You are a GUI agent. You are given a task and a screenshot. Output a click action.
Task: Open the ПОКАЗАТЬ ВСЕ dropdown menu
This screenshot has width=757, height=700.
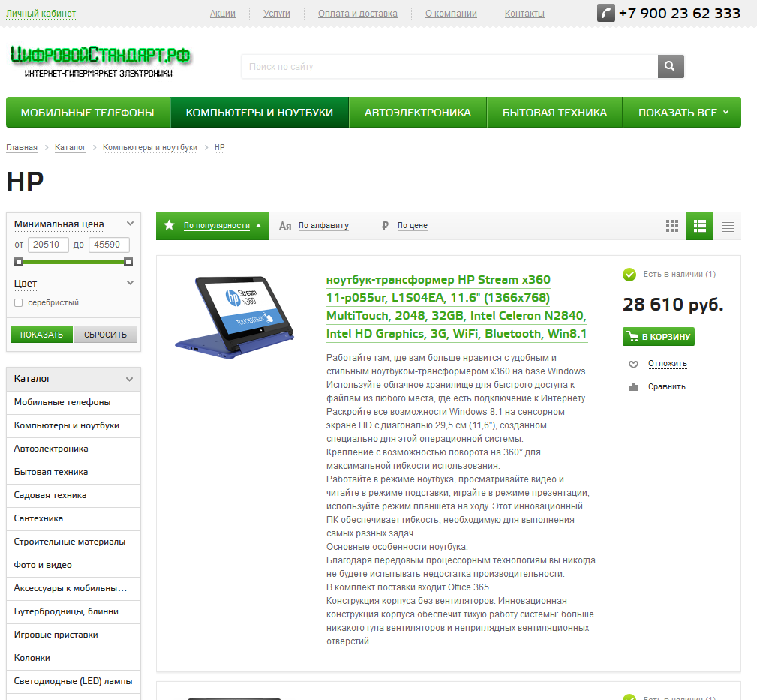point(682,112)
